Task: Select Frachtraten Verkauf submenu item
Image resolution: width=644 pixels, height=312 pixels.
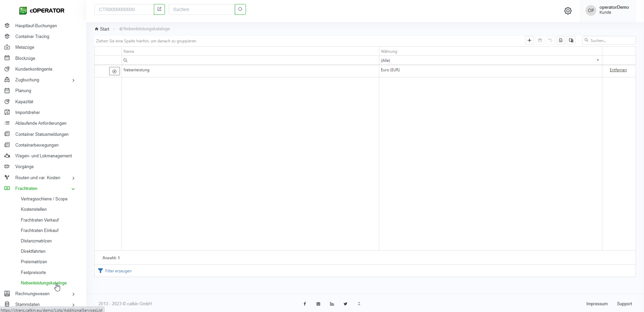Action: (x=40, y=220)
